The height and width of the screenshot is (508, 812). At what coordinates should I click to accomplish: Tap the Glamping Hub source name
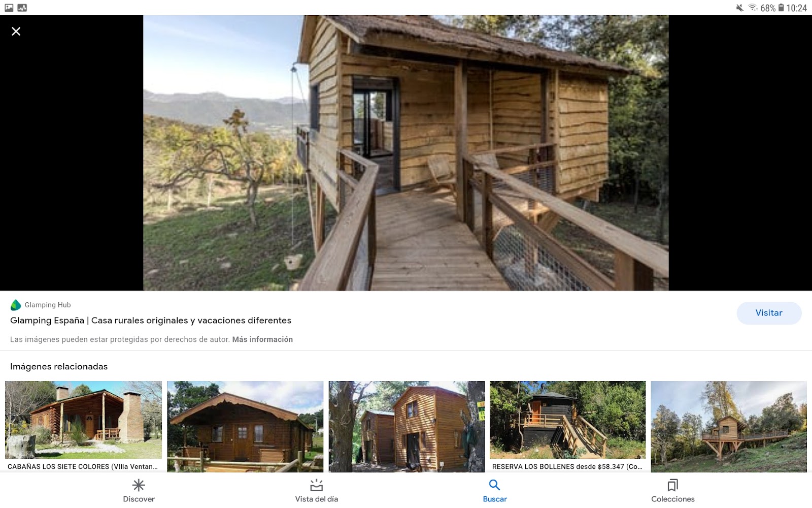48,305
